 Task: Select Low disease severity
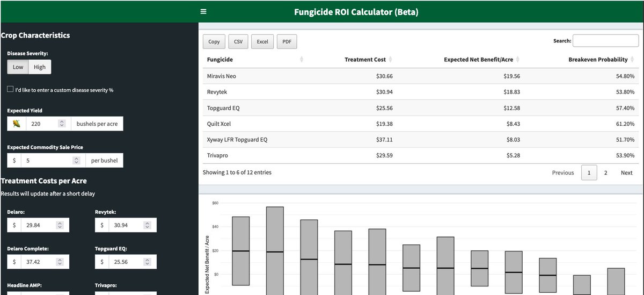tap(18, 67)
